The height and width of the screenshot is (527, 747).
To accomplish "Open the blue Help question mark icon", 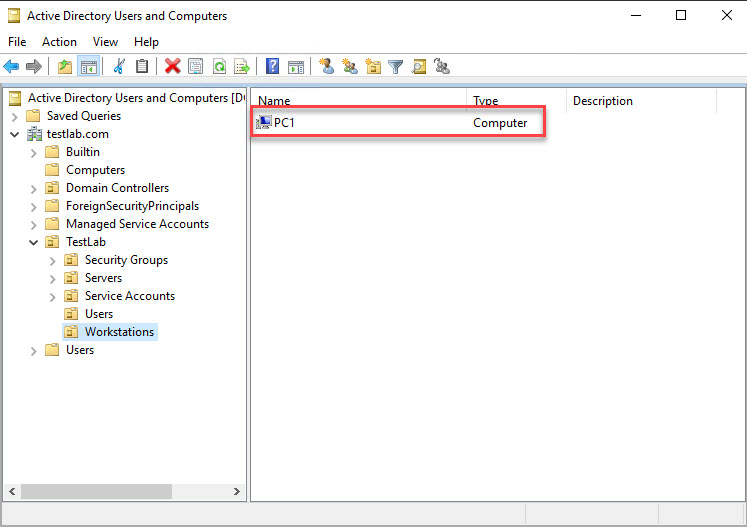I will (273, 66).
